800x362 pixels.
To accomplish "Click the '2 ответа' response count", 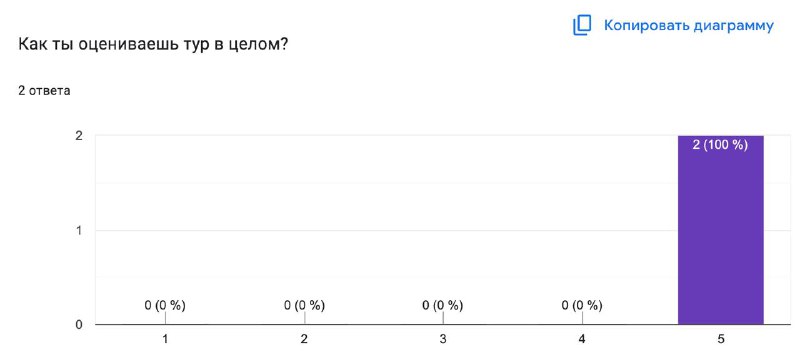I will 44,91.
